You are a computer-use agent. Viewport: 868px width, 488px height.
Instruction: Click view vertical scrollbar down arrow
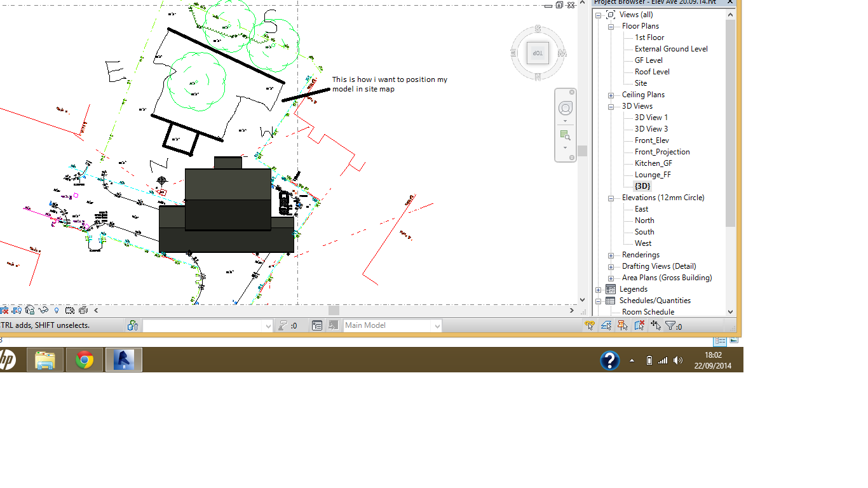coord(583,299)
